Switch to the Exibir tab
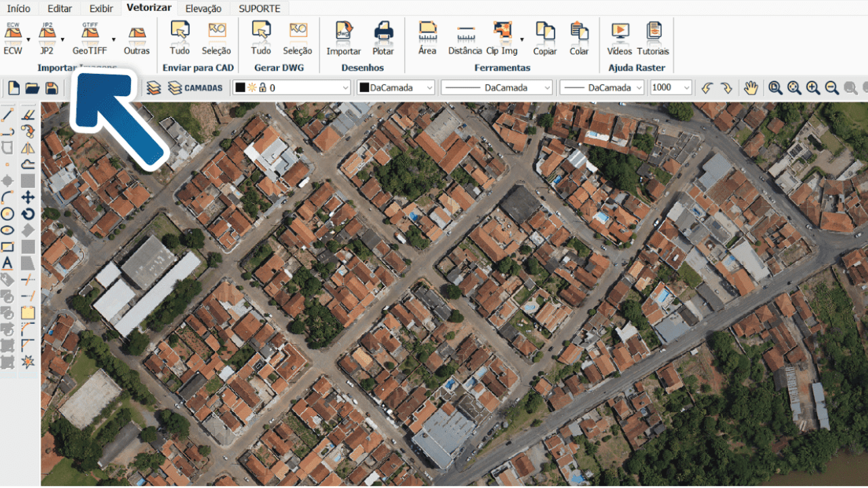 pyautogui.click(x=101, y=8)
